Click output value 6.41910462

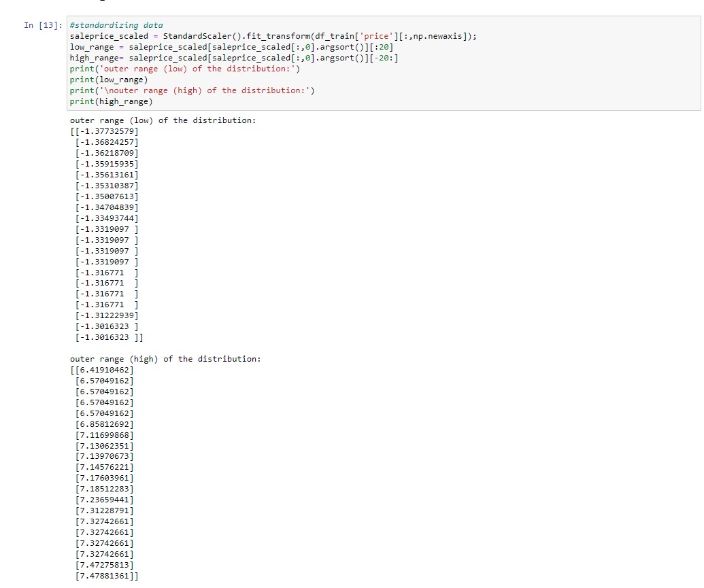(x=105, y=370)
